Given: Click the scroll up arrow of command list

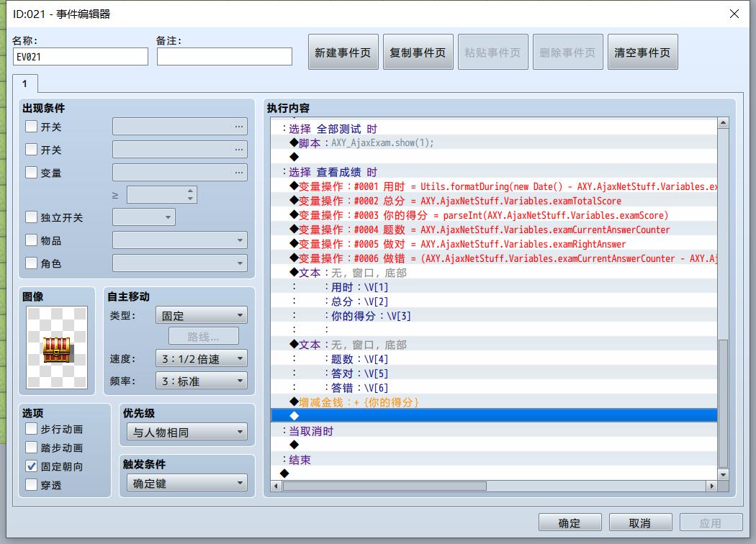Looking at the screenshot, I should pyautogui.click(x=723, y=123).
